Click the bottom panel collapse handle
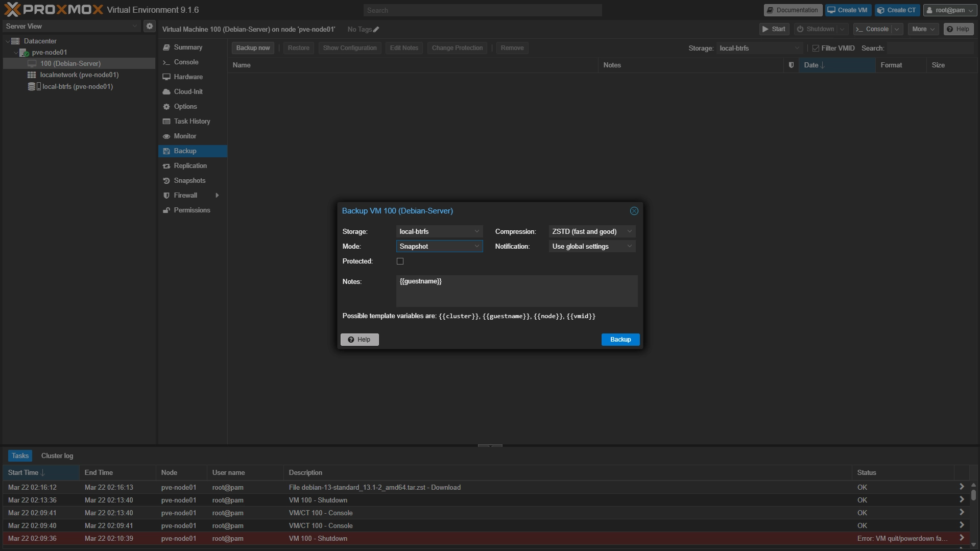980x551 pixels. point(490,446)
